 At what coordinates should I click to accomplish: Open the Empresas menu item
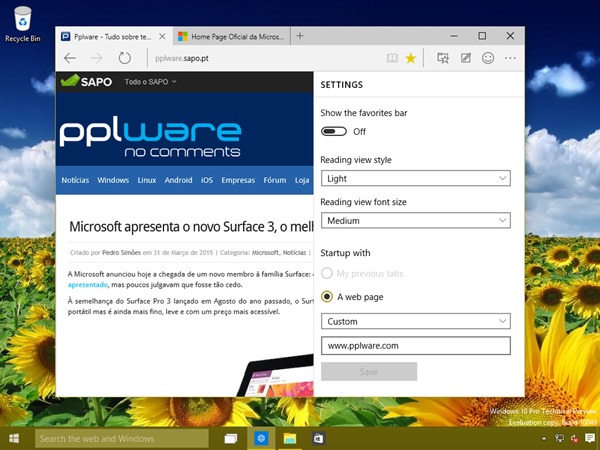click(238, 180)
